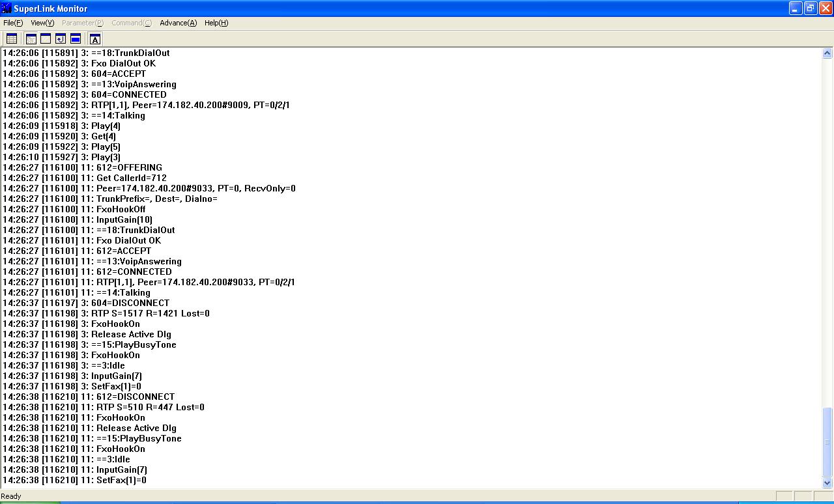834x504 pixels.
Task: Minimize the SuperLink Monitor window
Action: [x=796, y=8]
